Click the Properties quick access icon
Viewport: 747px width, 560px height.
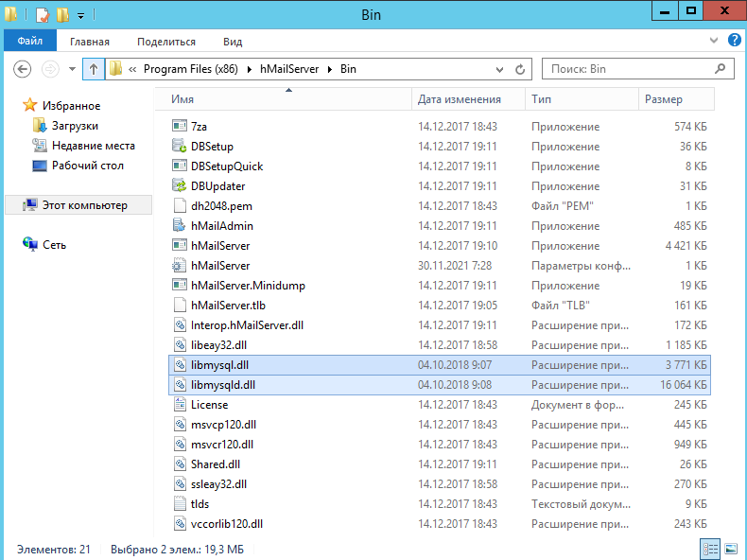pyautogui.click(x=42, y=15)
